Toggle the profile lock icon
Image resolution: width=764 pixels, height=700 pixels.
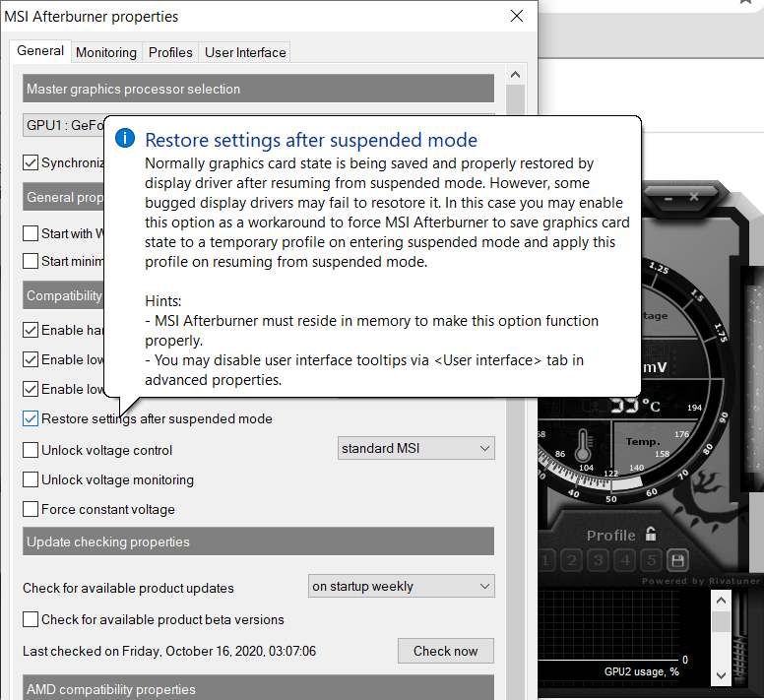point(651,534)
